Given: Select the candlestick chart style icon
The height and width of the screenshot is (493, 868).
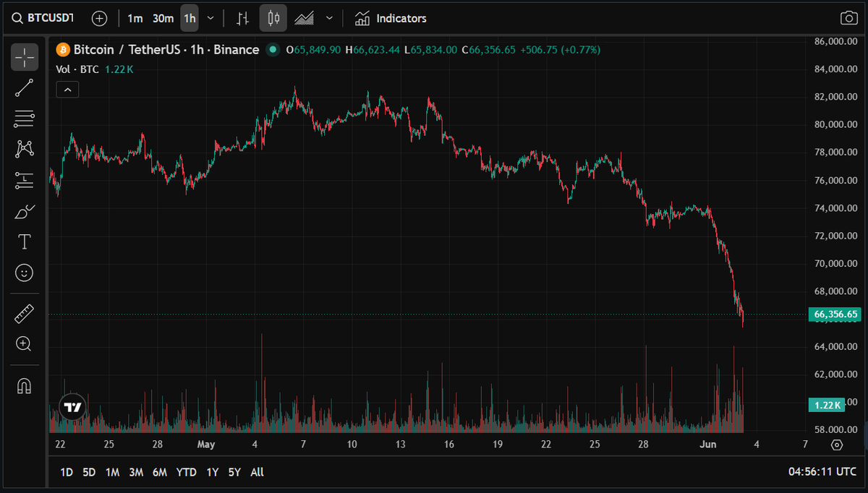Looking at the screenshot, I should pyautogui.click(x=273, y=18).
